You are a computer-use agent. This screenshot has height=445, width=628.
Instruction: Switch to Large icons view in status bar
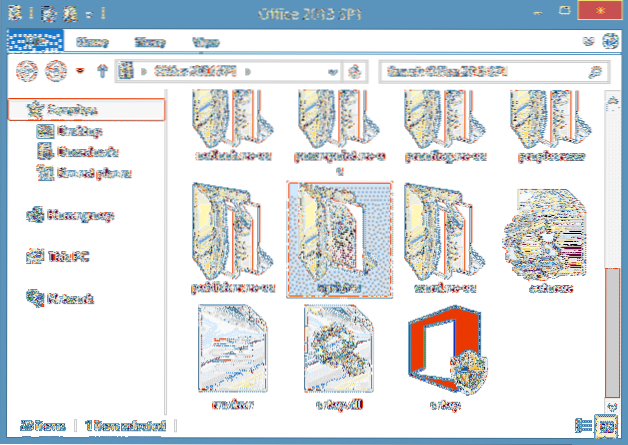tap(605, 425)
